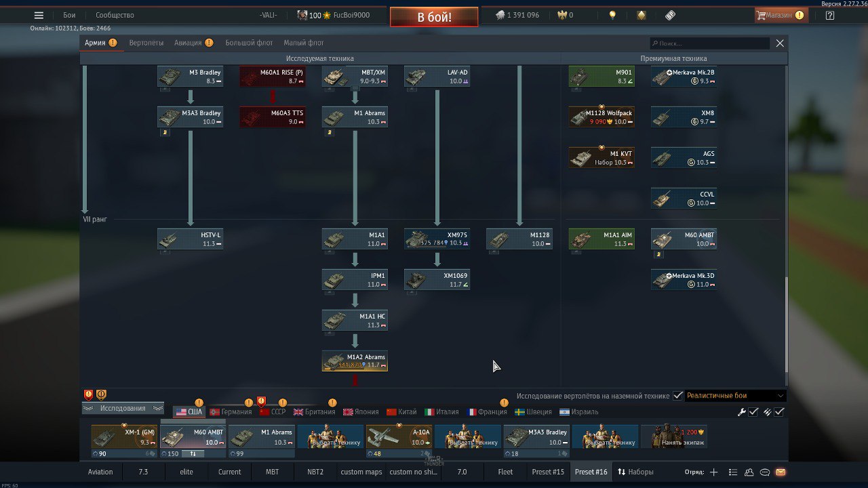Screen dimensions: 868x488
Task: Select the Merkava Mk.3D premium card
Action: click(684, 280)
